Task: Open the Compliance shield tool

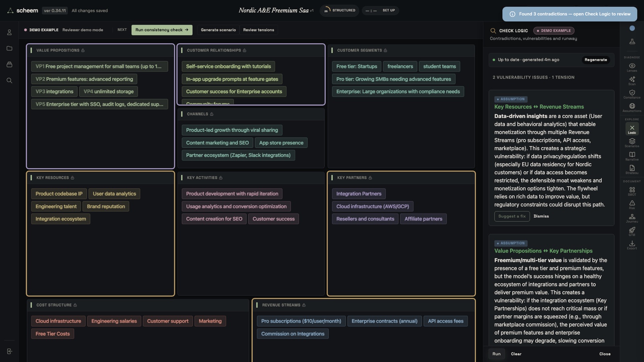Action: [632, 94]
